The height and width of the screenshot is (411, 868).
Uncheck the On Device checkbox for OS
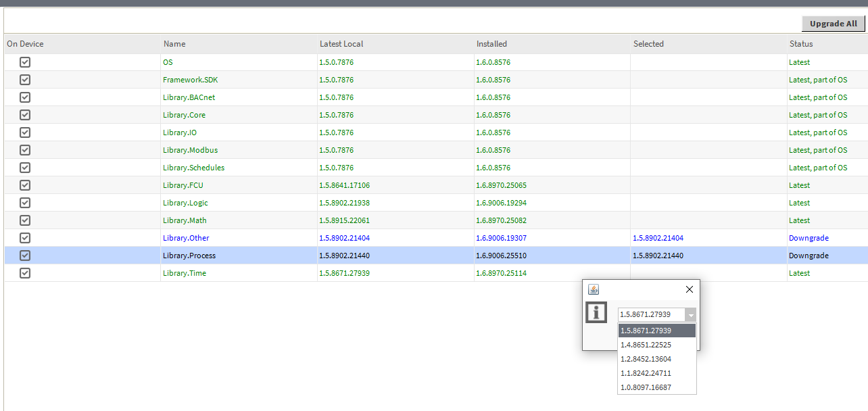click(x=25, y=62)
